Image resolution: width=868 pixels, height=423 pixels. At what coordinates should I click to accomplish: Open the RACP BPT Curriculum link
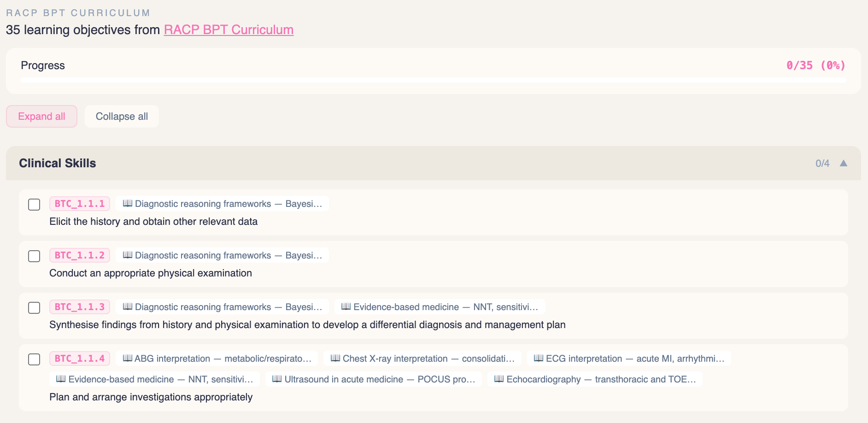click(x=229, y=29)
